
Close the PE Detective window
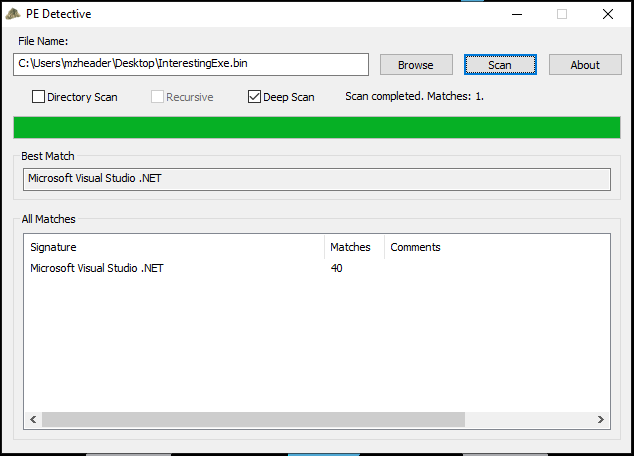(608, 14)
